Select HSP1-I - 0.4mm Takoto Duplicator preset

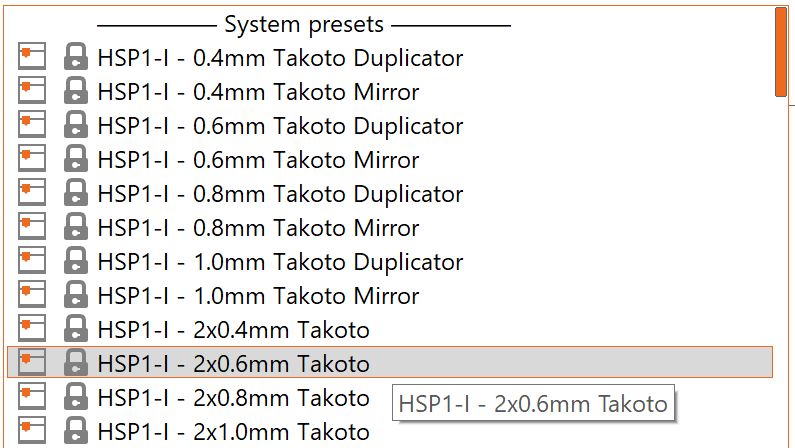(x=280, y=58)
